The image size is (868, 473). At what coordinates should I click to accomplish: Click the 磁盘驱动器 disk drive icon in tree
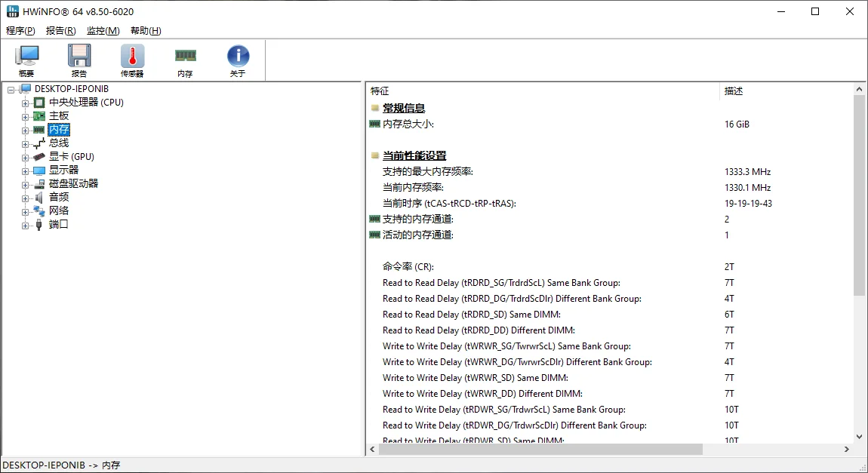pos(38,183)
